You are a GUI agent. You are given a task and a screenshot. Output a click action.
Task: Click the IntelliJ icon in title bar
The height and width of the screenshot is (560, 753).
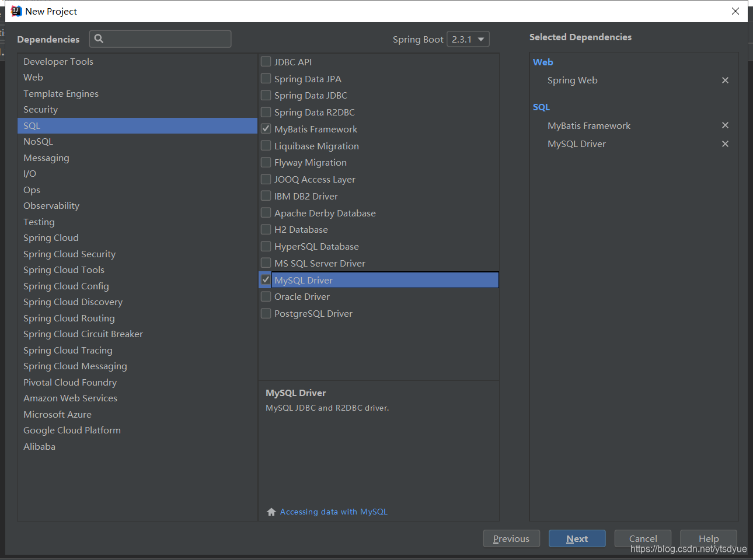[x=16, y=11]
